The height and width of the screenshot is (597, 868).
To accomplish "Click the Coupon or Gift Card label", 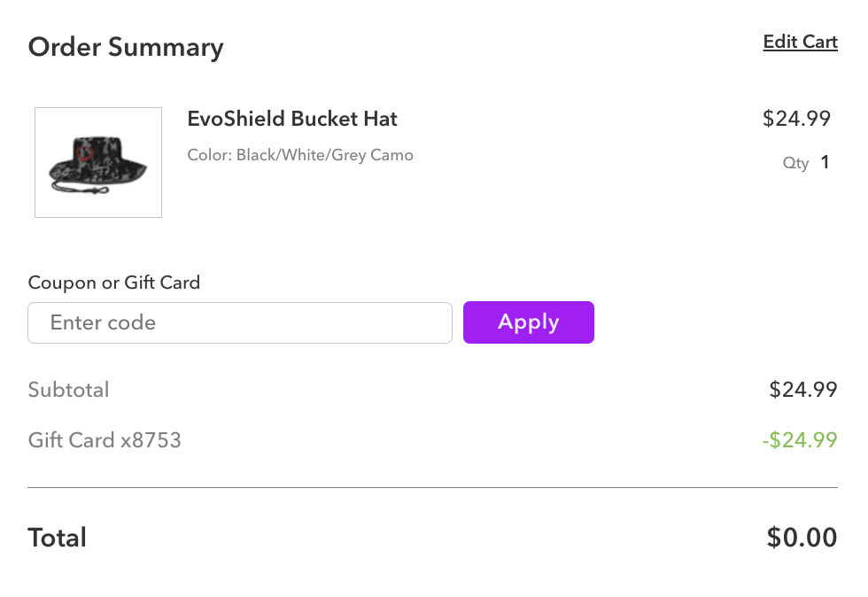I will coord(114,283).
